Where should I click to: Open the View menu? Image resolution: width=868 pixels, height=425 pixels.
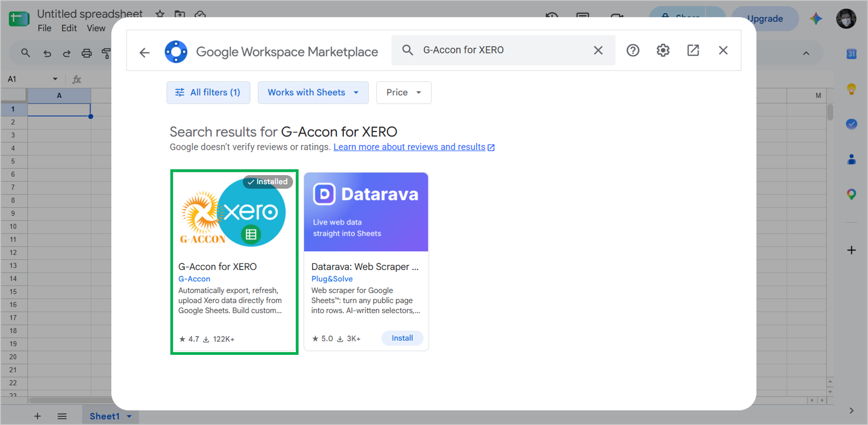coord(96,28)
